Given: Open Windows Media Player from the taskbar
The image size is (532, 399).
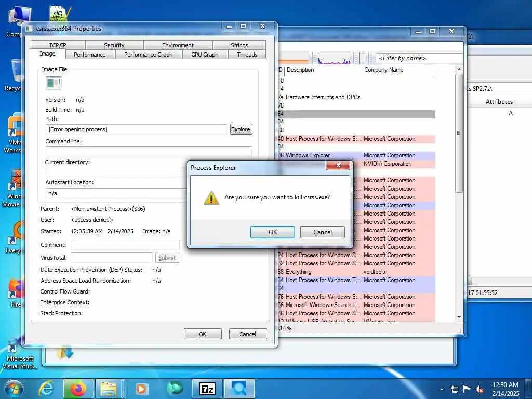Looking at the screenshot, I should [141, 389].
